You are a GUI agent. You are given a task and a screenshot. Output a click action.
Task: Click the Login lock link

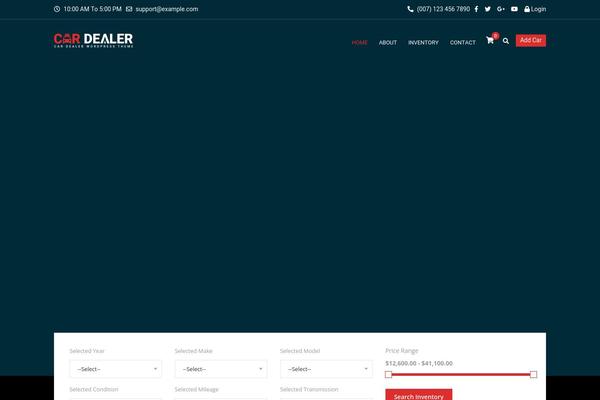tap(535, 9)
